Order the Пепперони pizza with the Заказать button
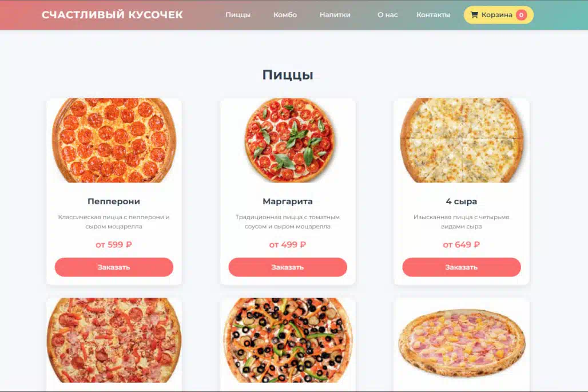Screen dimensions: 588x392 (x=114, y=267)
